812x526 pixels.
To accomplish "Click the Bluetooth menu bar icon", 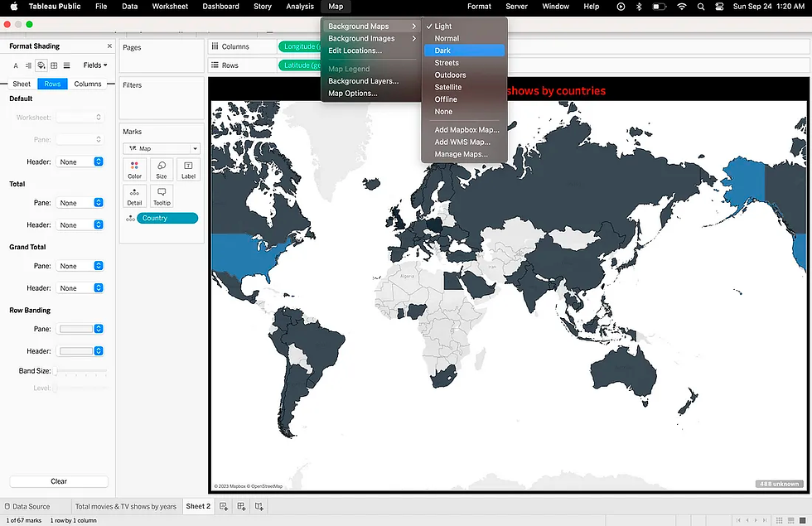I will 639,7.
